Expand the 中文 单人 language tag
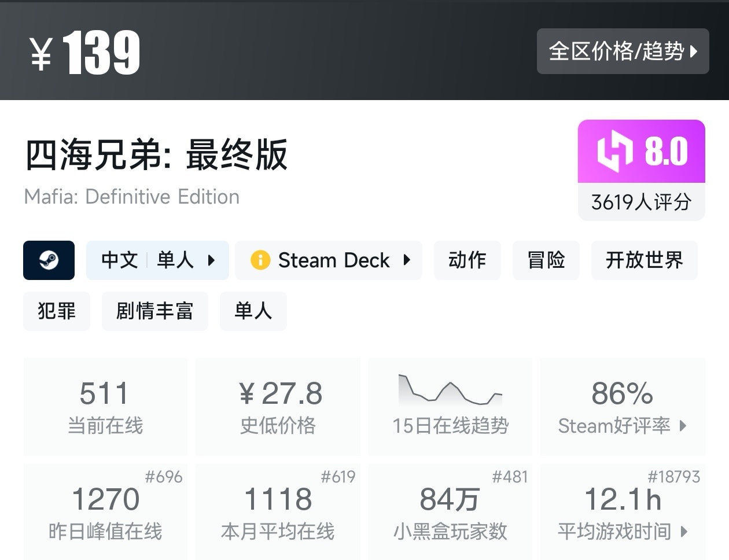 (x=157, y=260)
